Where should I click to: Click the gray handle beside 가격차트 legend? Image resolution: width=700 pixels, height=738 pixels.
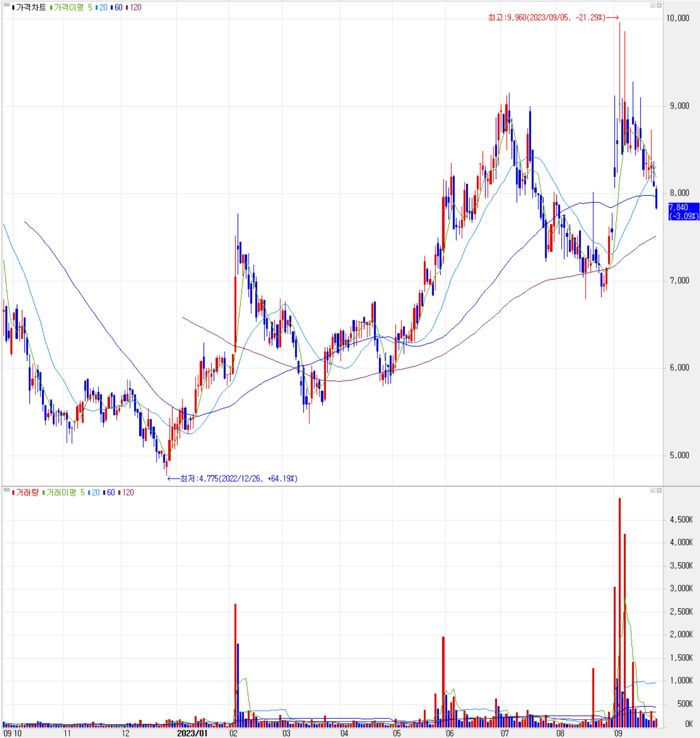(6, 5)
